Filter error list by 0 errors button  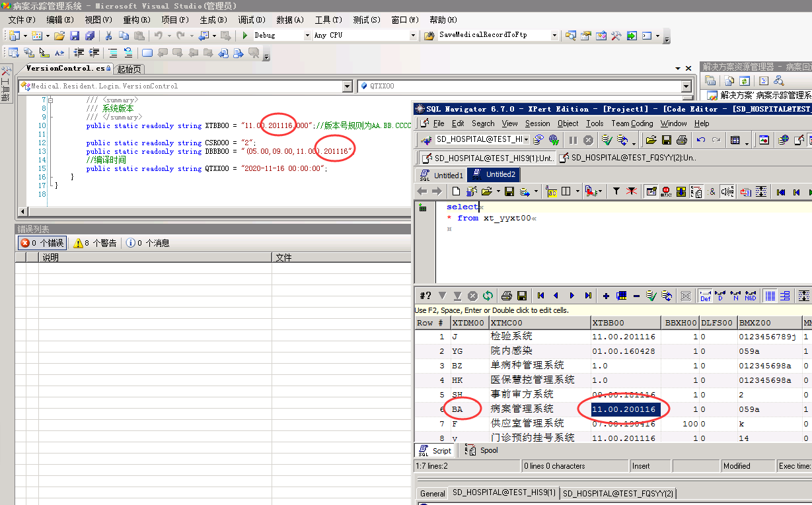click(x=42, y=243)
